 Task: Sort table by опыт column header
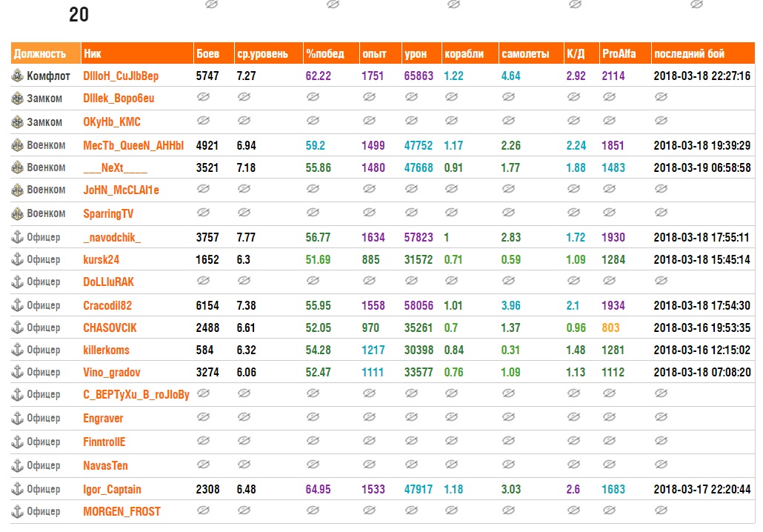[x=381, y=53]
